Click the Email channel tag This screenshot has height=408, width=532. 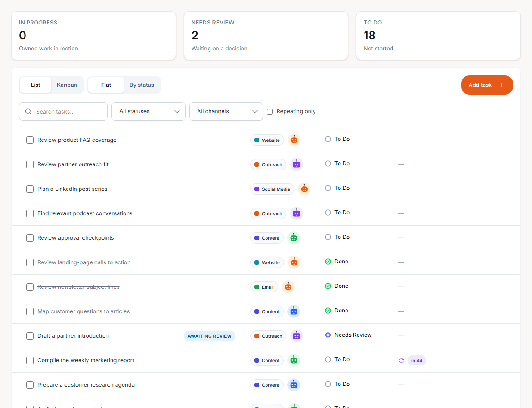tap(264, 287)
